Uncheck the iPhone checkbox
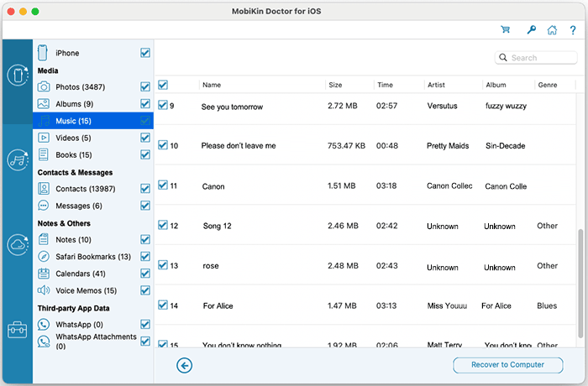The height and width of the screenshot is (386, 588). [x=145, y=53]
